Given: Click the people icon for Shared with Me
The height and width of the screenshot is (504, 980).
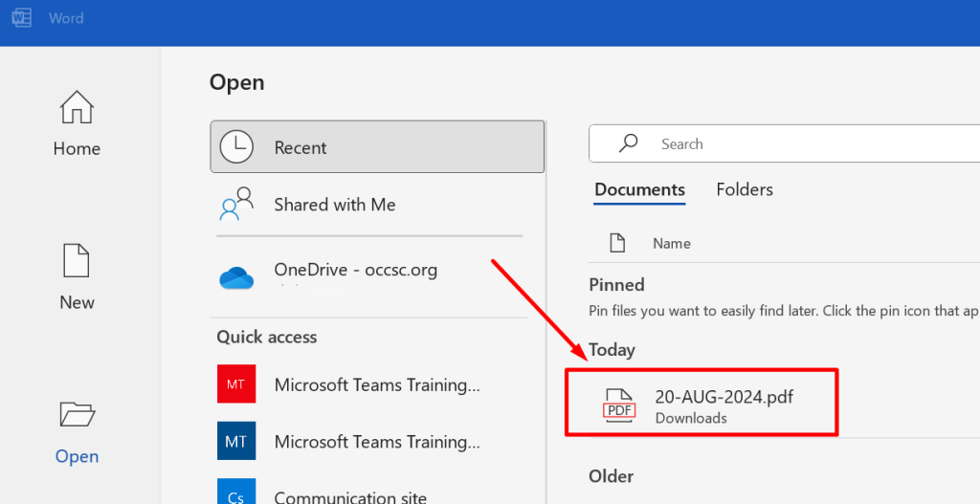Looking at the screenshot, I should 236,204.
